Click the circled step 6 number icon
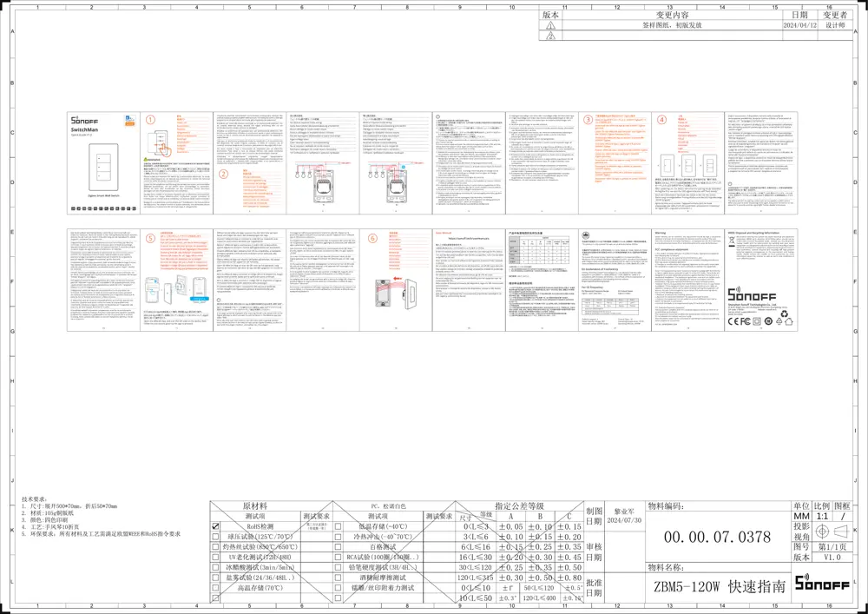The width and height of the screenshot is (868, 614). pyautogui.click(x=372, y=238)
